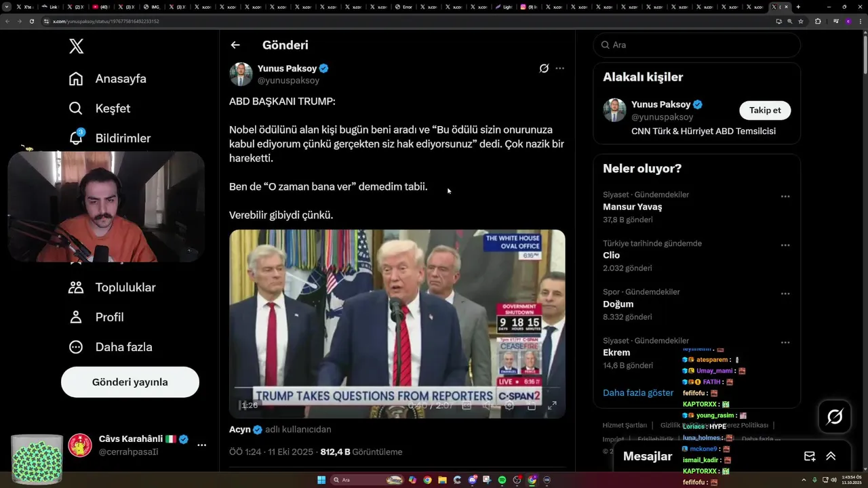This screenshot has width=868, height=488.
Task: Click Takip et follow button
Action: click(765, 110)
